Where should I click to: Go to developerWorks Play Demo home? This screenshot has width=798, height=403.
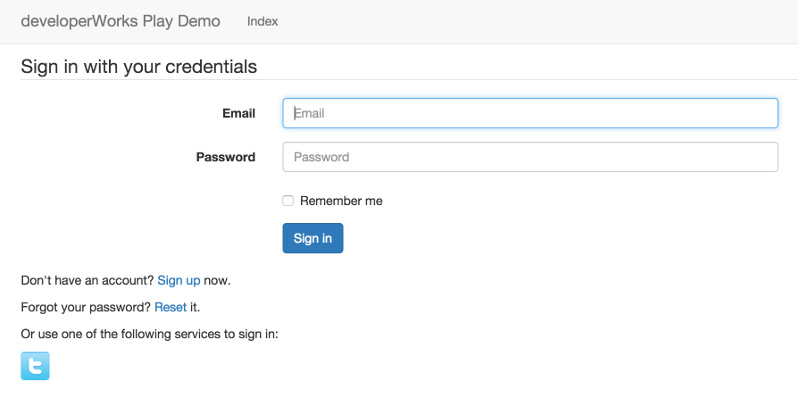[120, 21]
